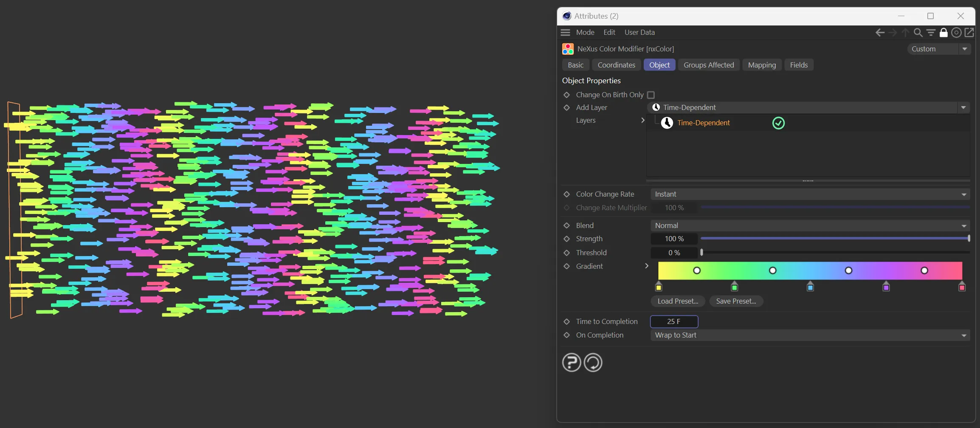Click the back arrow navigation icon
This screenshot has height=428, width=980.
pos(880,33)
